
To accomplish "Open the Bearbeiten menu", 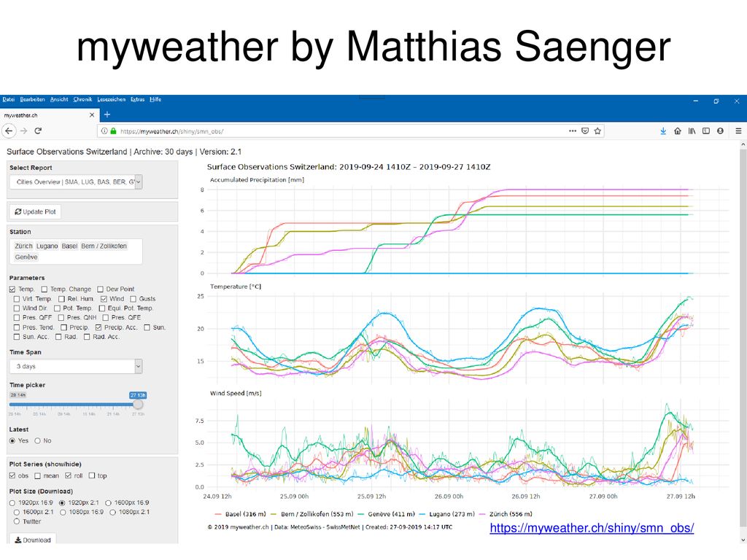I will [x=32, y=99].
